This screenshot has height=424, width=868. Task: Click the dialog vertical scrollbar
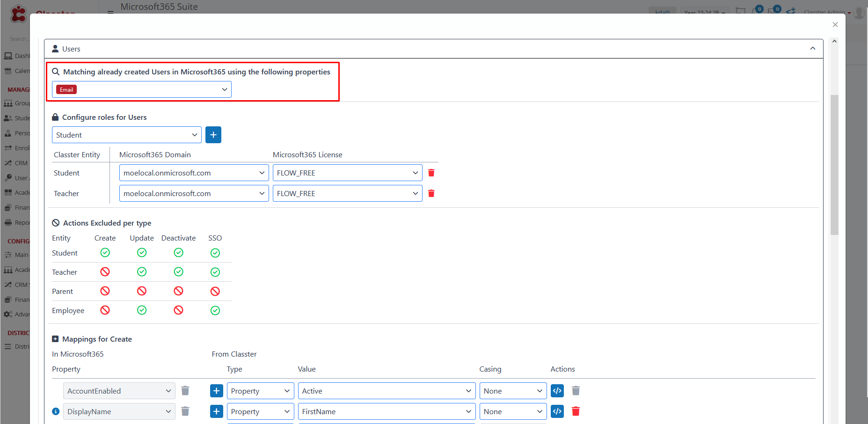click(x=834, y=165)
